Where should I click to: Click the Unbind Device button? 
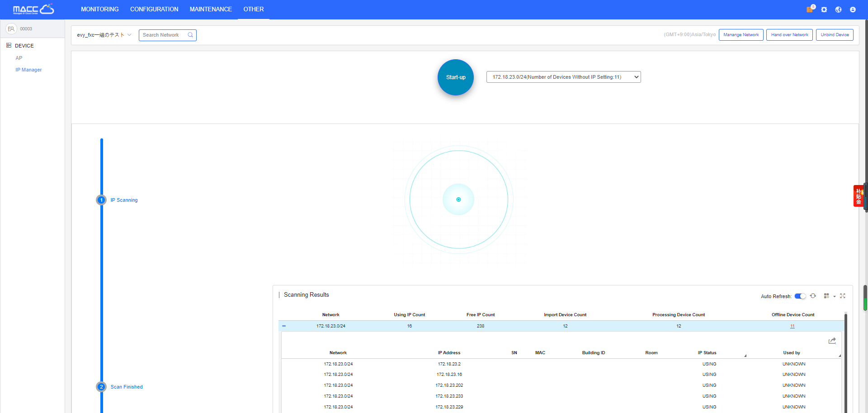click(835, 35)
